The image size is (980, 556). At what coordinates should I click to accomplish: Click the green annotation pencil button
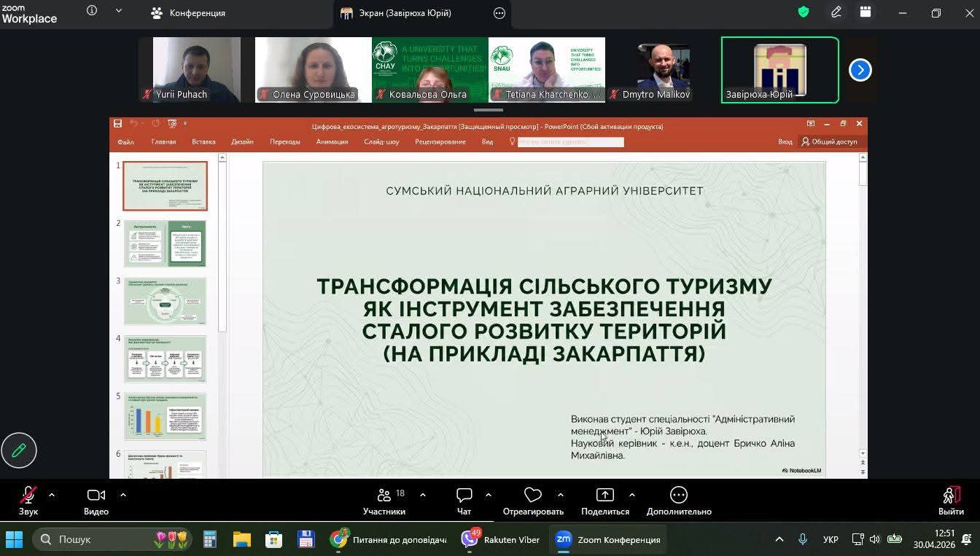[x=19, y=450]
